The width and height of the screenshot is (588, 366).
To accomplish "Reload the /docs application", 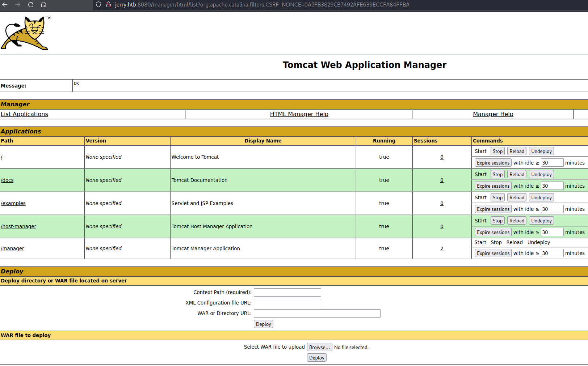I will [517, 174].
